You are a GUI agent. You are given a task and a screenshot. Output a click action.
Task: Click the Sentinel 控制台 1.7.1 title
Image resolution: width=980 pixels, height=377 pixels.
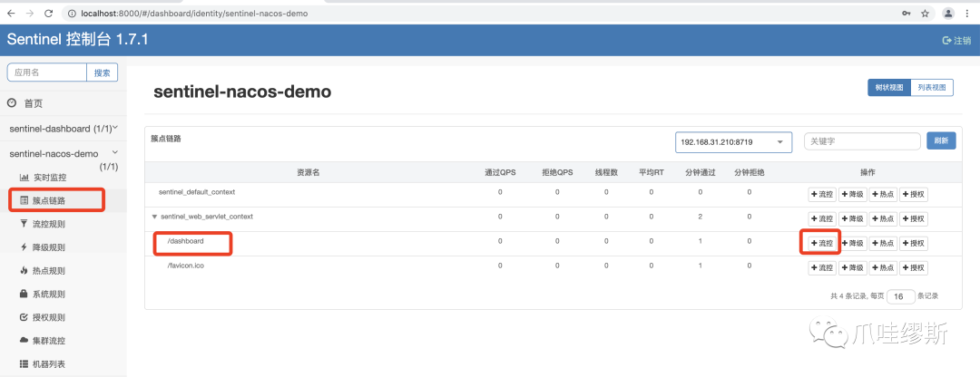[77, 40]
